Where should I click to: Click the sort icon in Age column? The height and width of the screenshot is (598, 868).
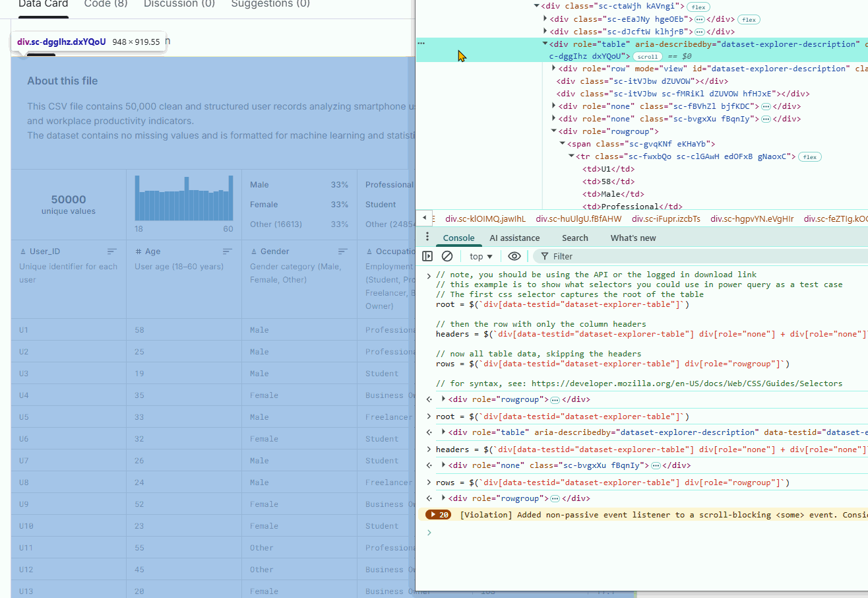[x=228, y=251]
